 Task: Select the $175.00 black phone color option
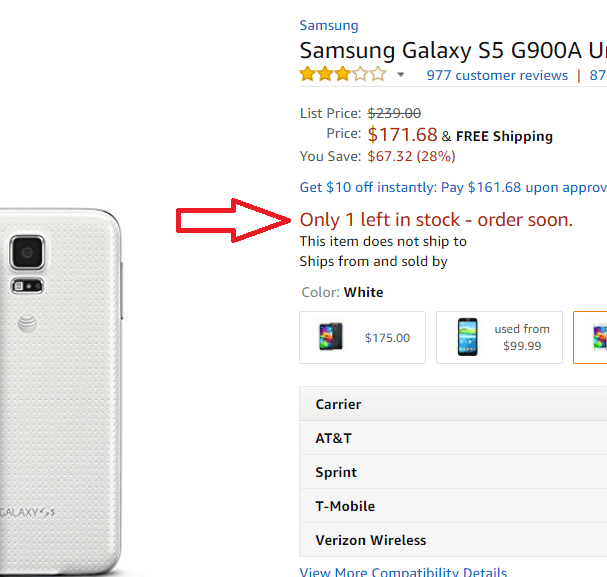pos(362,337)
